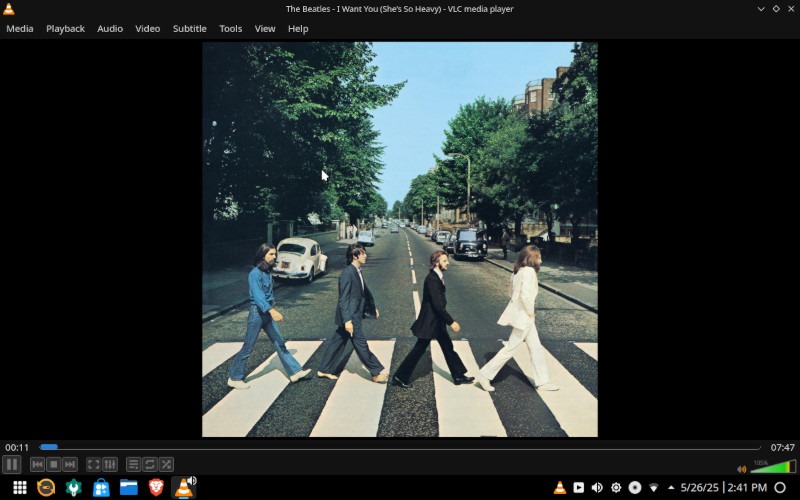The image size is (800, 500).
Task: Toggle the playlist view
Action: pos(133,464)
